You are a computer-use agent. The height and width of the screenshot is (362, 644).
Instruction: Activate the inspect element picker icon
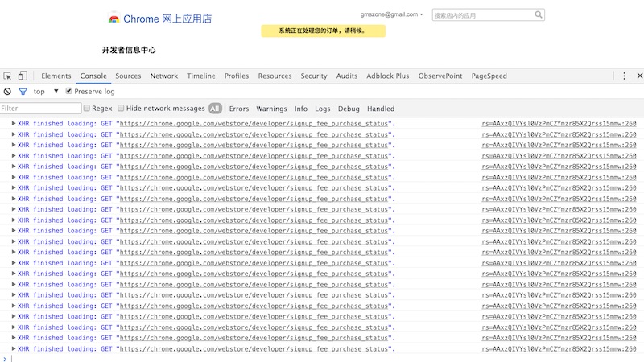[8, 76]
